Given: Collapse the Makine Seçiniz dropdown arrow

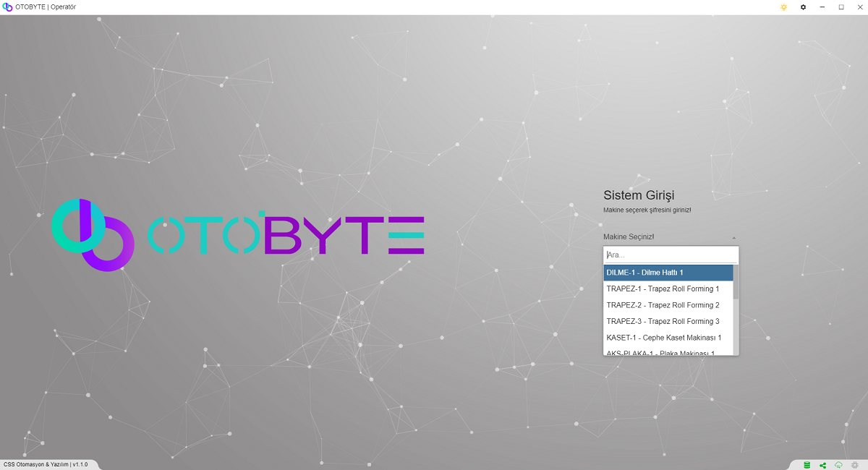Looking at the screenshot, I should click(733, 237).
